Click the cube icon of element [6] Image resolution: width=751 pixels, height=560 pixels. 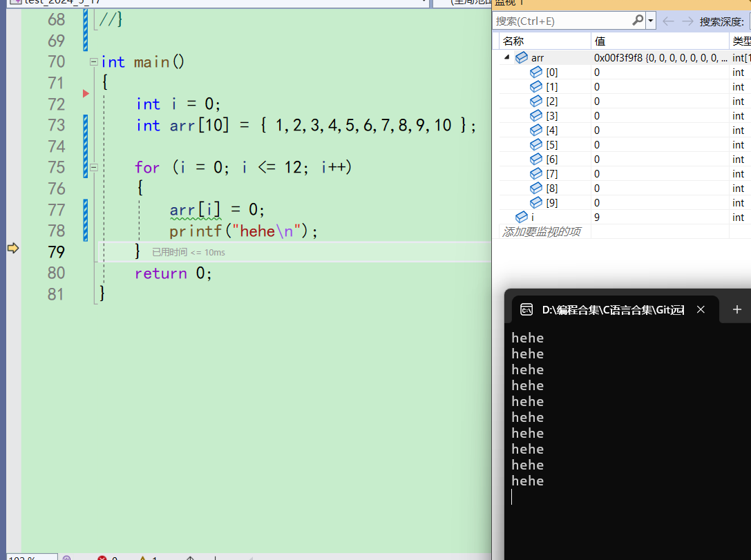(x=536, y=160)
